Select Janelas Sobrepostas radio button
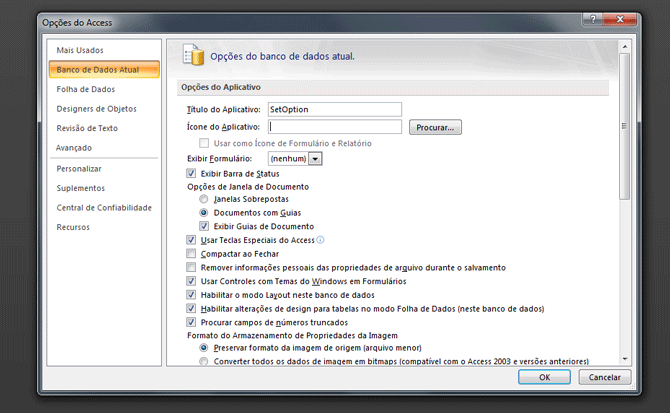This screenshot has width=670, height=413. 204,199
